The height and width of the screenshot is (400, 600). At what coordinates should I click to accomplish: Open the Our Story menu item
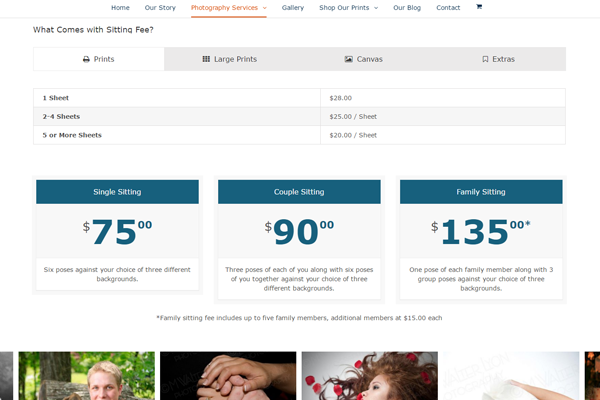click(x=160, y=7)
